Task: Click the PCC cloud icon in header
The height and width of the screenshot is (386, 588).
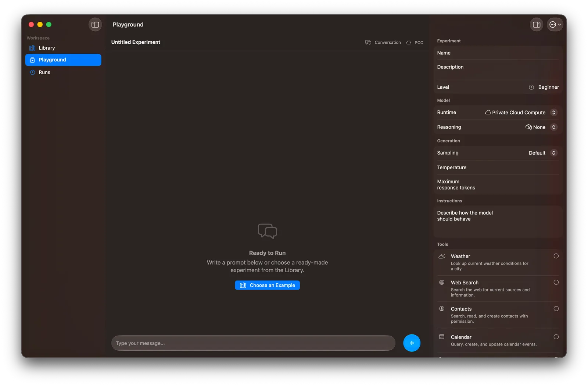Action: pos(408,42)
